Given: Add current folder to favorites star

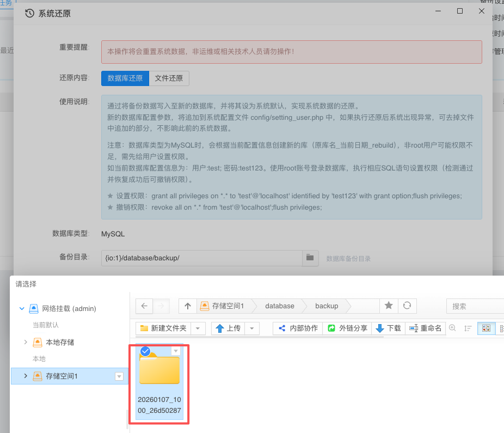Looking at the screenshot, I should (389, 306).
